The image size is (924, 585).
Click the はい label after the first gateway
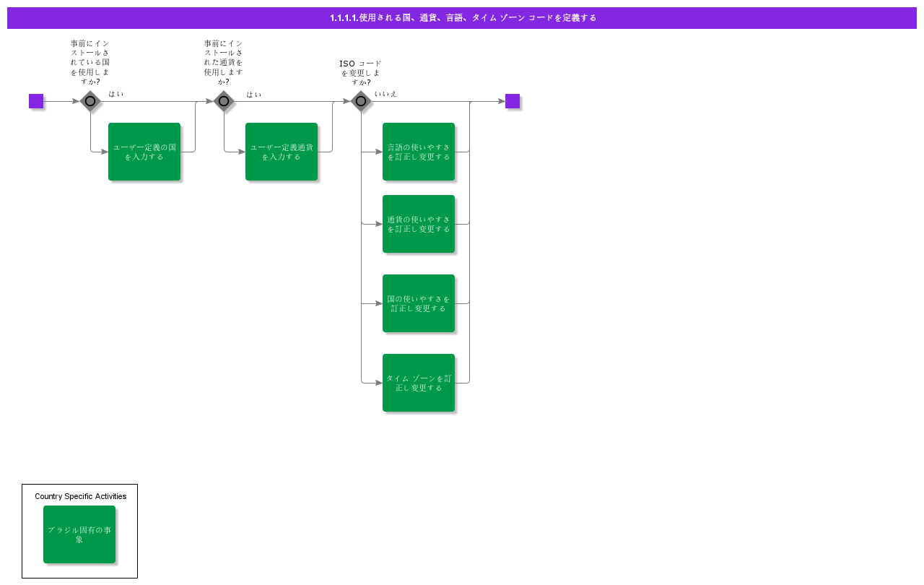click(x=116, y=94)
